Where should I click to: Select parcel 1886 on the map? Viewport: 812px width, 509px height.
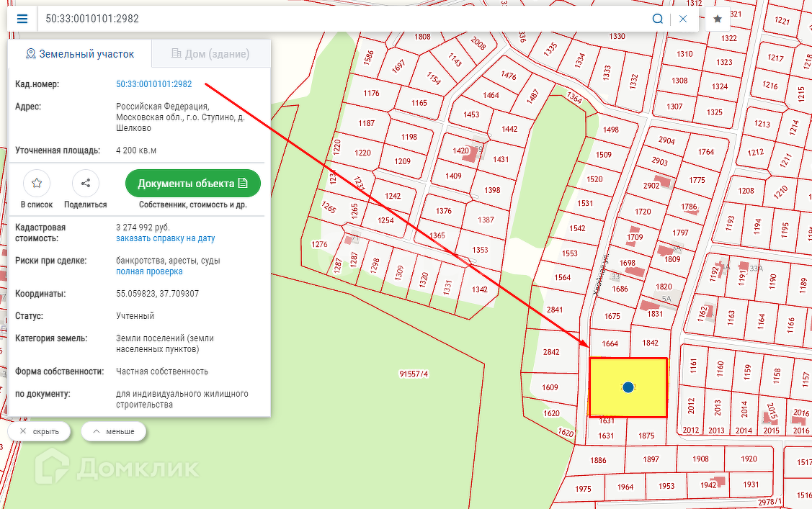click(x=598, y=460)
